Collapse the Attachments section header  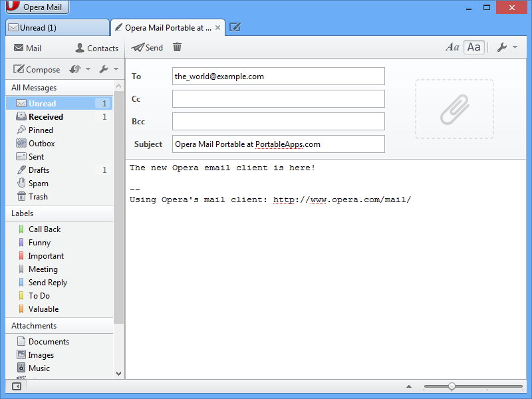pos(59,326)
